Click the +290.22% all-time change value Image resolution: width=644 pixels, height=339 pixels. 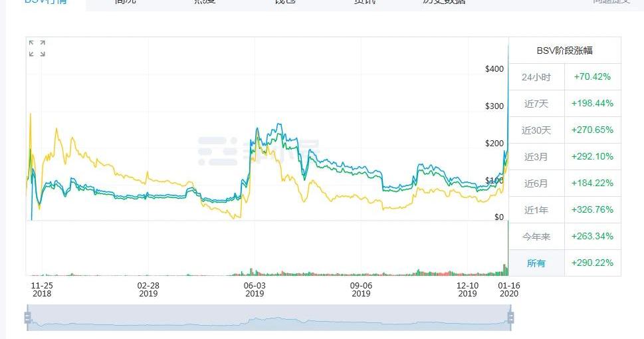point(591,263)
